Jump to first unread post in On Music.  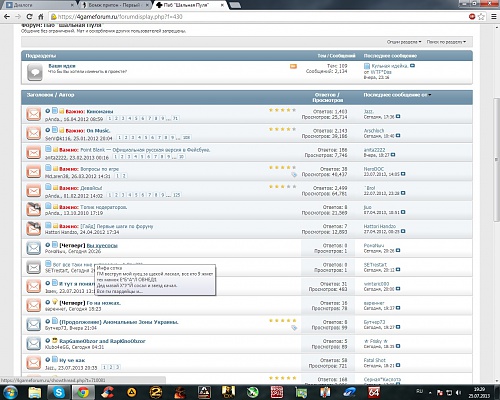pyautogui.click(x=48, y=130)
